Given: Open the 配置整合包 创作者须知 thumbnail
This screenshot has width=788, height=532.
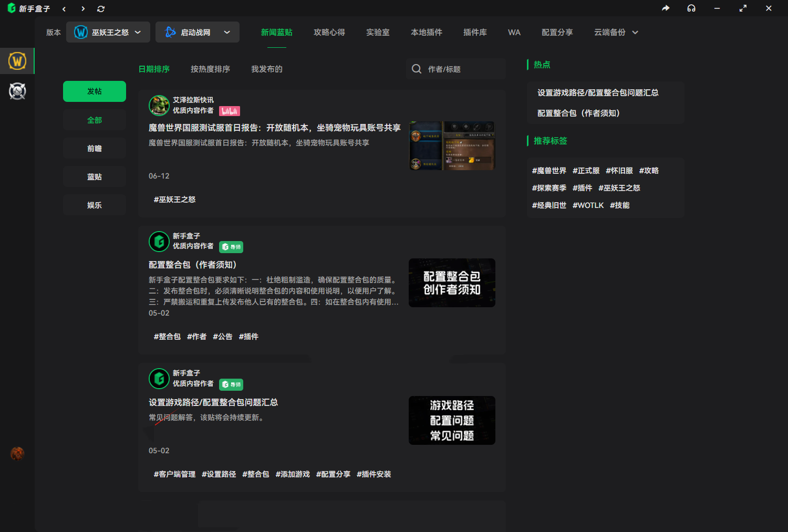Looking at the screenshot, I should pyautogui.click(x=452, y=283).
